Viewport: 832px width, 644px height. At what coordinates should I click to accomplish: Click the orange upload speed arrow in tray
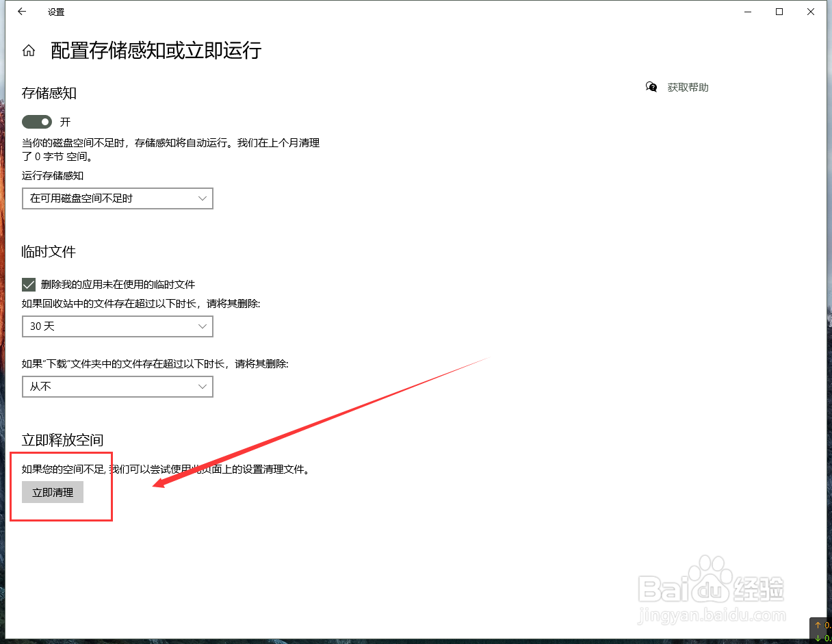pos(816,625)
